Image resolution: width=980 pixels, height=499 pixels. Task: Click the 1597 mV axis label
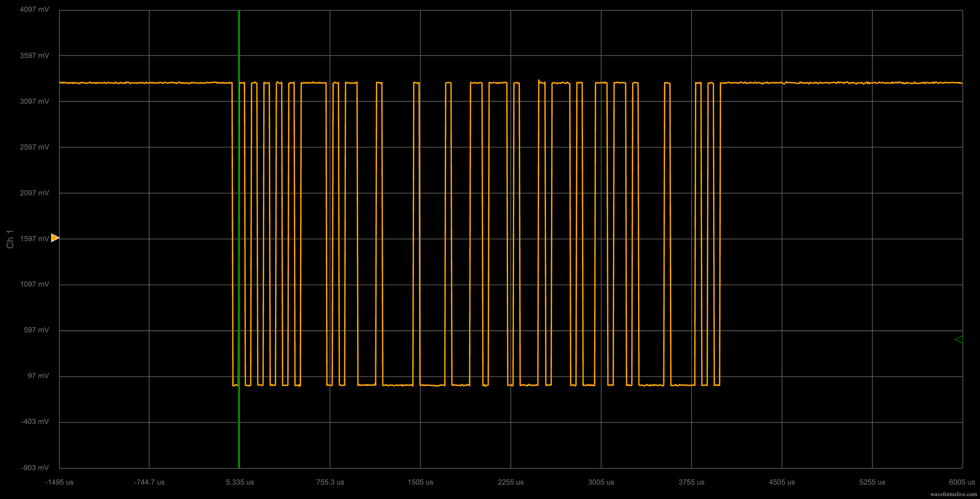pyautogui.click(x=34, y=239)
